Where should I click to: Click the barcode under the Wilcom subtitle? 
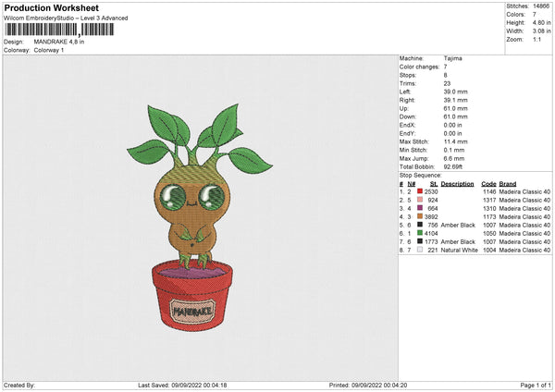pyautogui.click(x=59, y=30)
